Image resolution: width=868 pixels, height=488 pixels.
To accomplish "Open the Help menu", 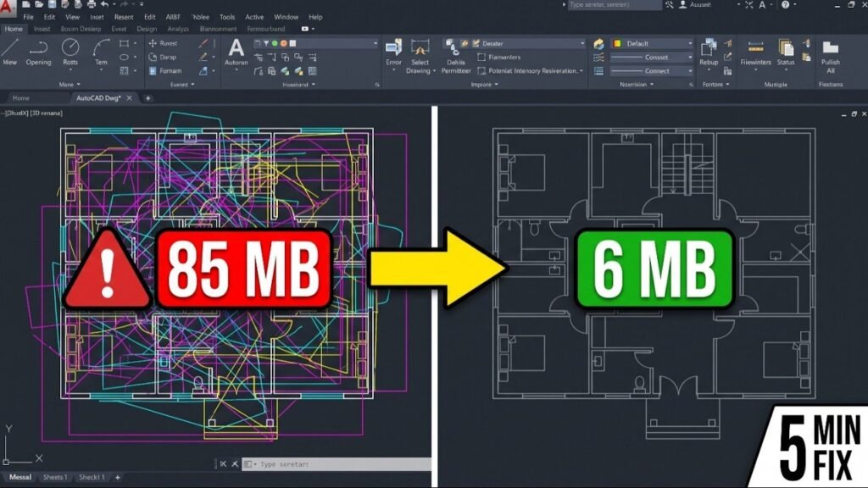I will point(315,17).
